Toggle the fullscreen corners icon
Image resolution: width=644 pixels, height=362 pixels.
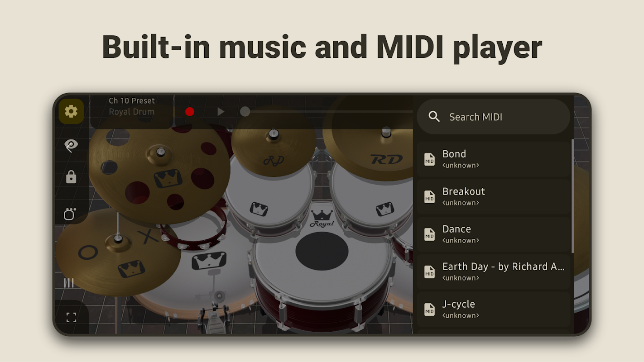pyautogui.click(x=71, y=317)
